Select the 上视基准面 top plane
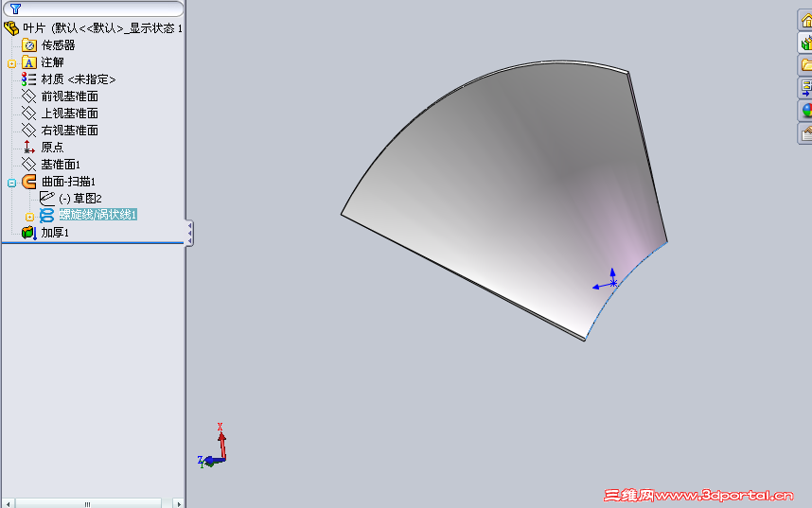Image resolution: width=812 pixels, height=508 pixels. click(70, 114)
